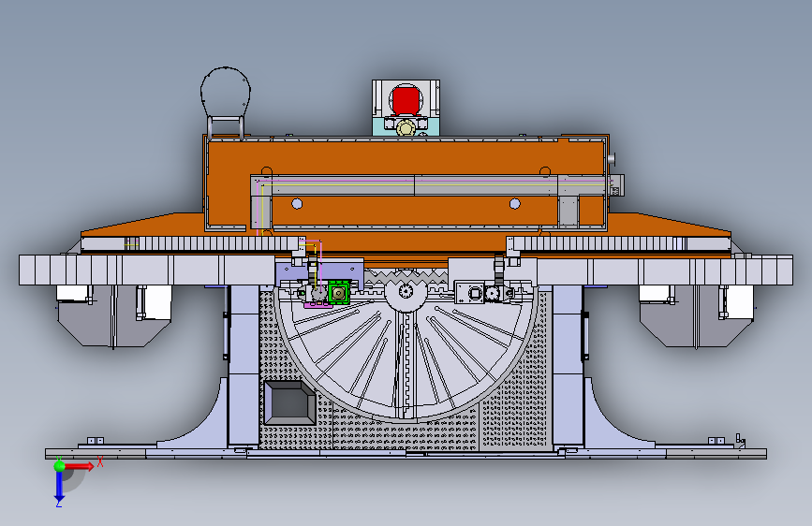The height and width of the screenshot is (526, 812).
Task: Pick the green square component beside the gear
Action: pyautogui.click(x=339, y=293)
